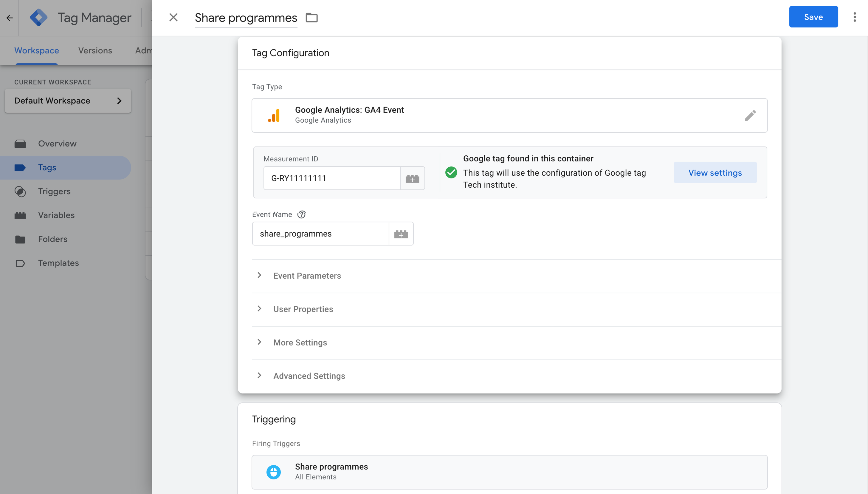Viewport: 868px width, 494px height.
Task: Edit tag type with the pencil icon
Action: [750, 115]
